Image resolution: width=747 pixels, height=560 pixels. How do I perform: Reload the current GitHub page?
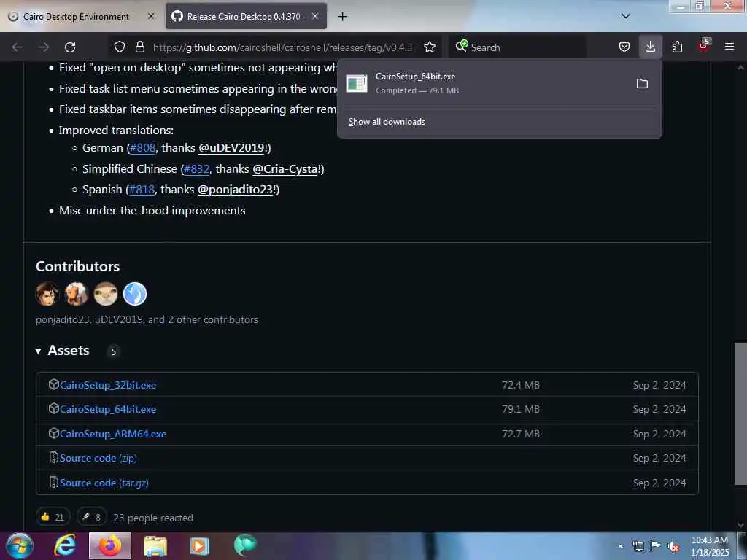(x=70, y=47)
